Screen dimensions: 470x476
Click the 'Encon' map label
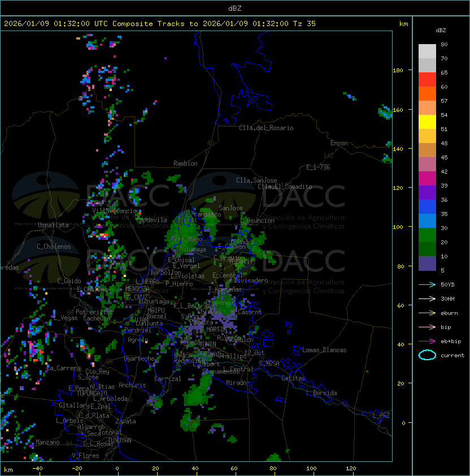pos(339,143)
